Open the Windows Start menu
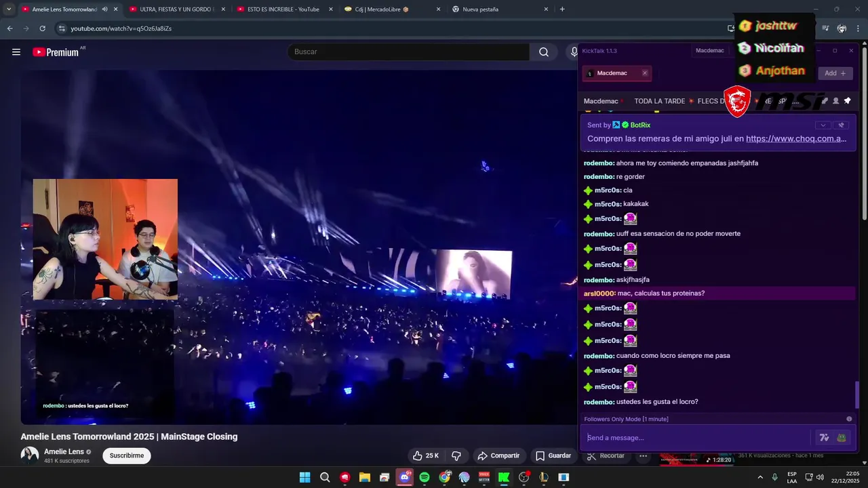The image size is (868, 488). pos(304,477)
